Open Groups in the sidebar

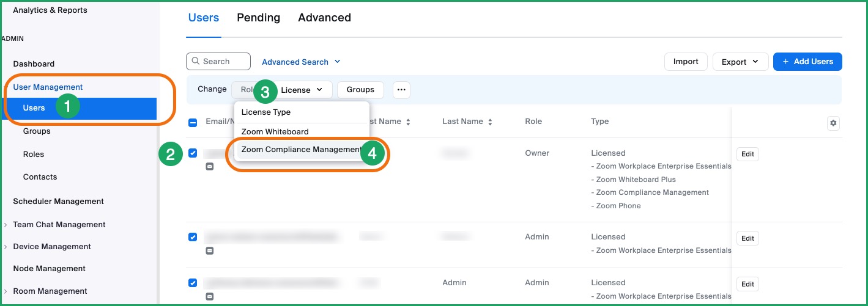[37, 131]
